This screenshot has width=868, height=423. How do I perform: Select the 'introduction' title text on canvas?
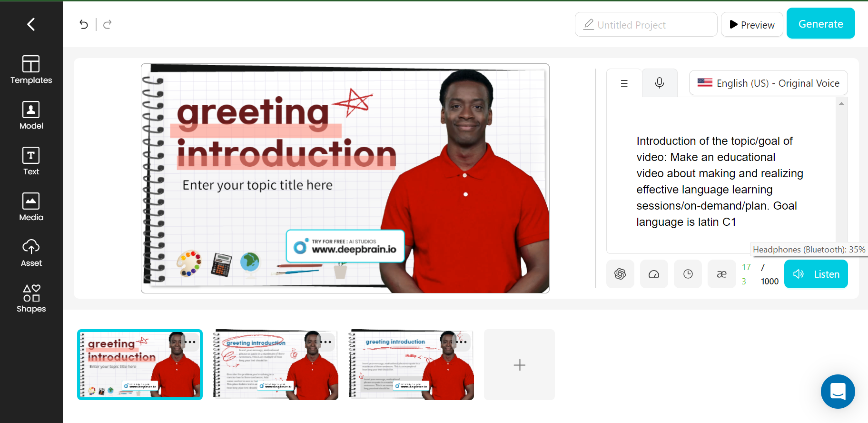(x=286, y=154)
